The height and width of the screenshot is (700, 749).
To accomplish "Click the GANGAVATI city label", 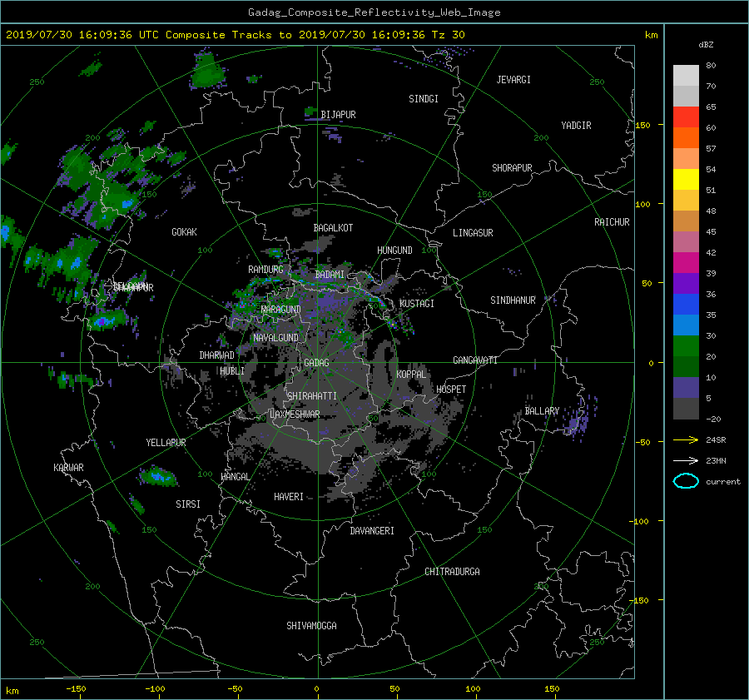I will pyautogui.click(x=475, y=360).
